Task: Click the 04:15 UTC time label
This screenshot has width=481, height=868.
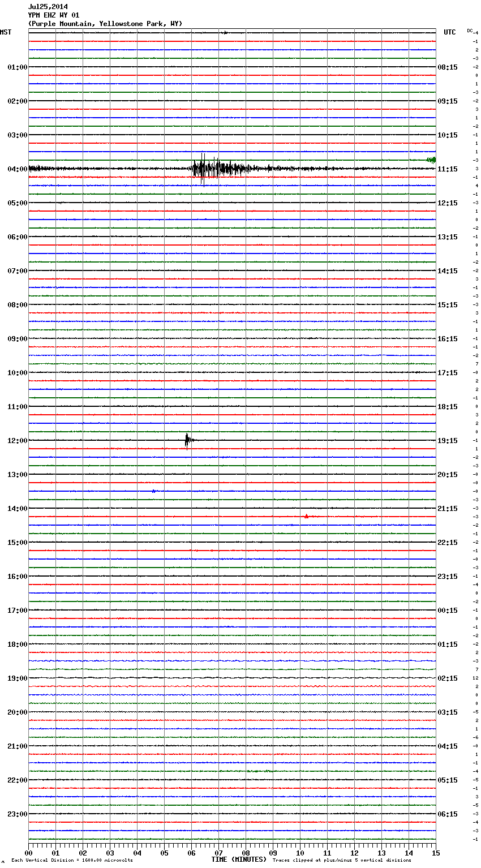Action: click(x=448, y=746)
